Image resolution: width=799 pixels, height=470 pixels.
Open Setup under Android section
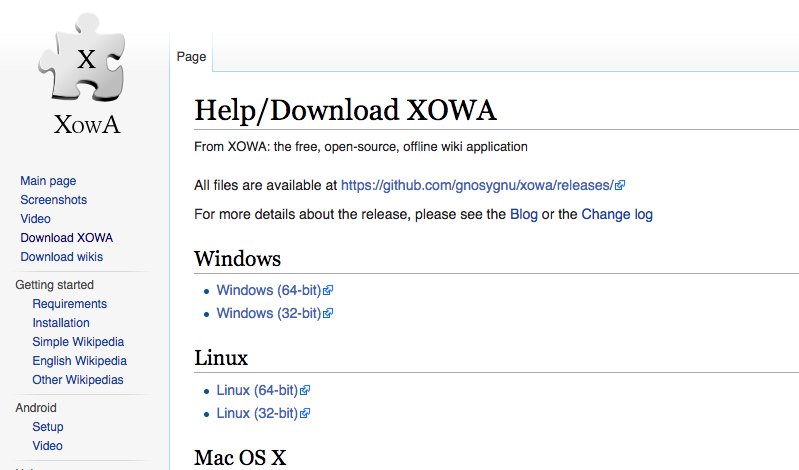(x=48, y=427)
